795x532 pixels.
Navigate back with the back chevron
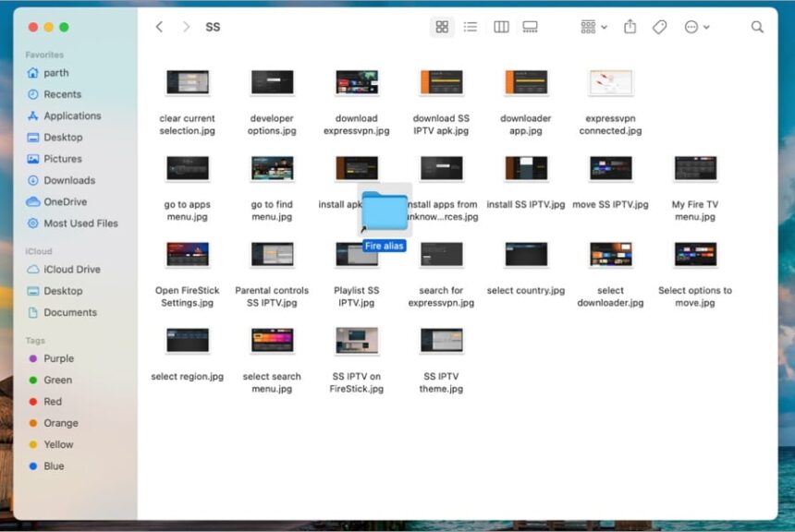pos(159,27)
